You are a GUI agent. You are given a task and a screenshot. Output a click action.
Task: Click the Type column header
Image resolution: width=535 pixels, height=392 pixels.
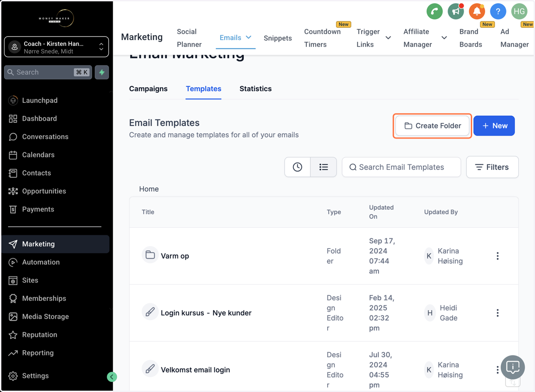pyautogui.click(x=334, y=212)
